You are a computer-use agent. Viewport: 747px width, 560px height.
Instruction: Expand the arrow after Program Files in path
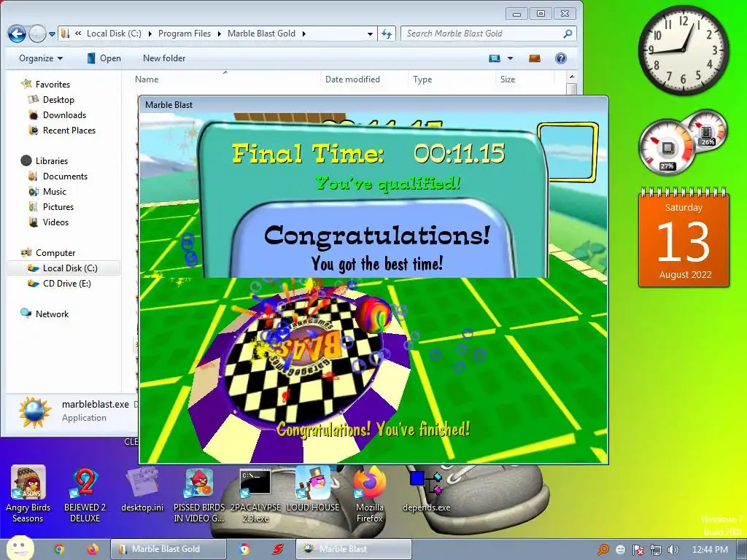click(220, 34)
